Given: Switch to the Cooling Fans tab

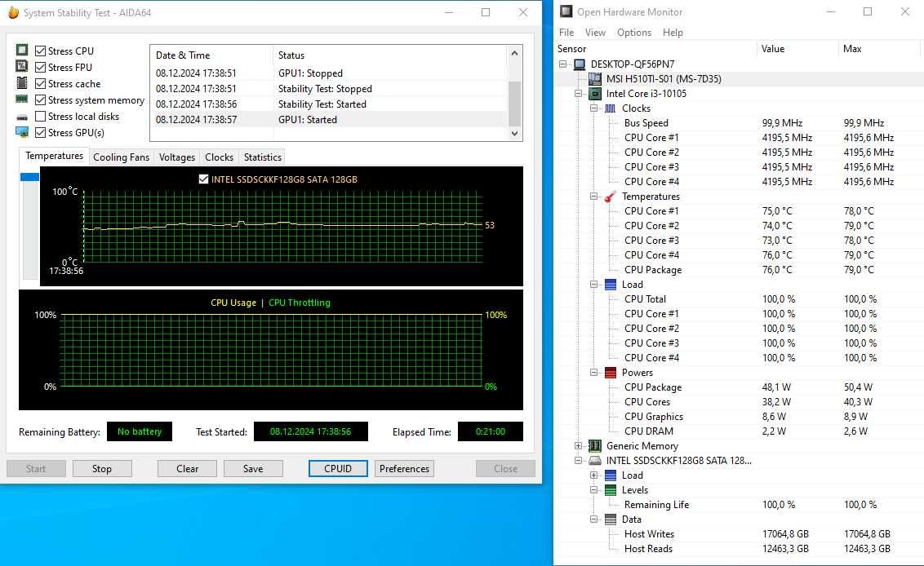Looking at the screenshot, I should 121,157.
